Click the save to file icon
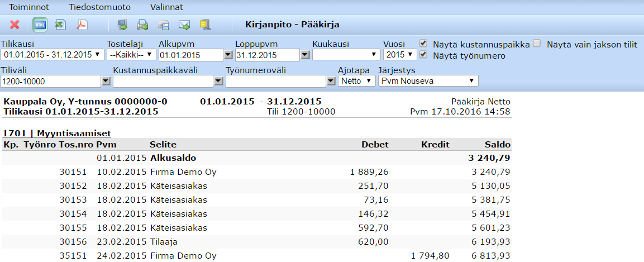644x262 pixels. click(163, 25)
